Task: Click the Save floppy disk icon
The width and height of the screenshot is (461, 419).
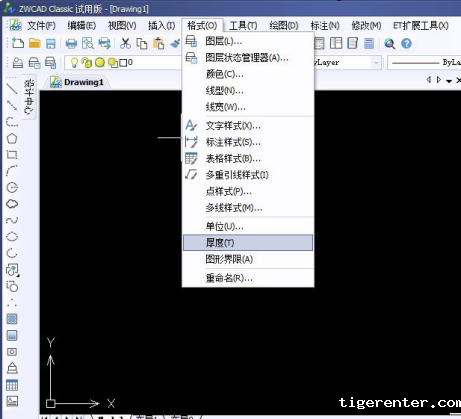Action: 51,44
